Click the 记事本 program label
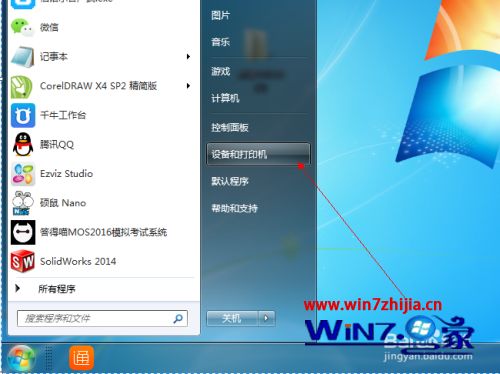Image resolution: width=500 pixels, height=374 pixels. 54,57
